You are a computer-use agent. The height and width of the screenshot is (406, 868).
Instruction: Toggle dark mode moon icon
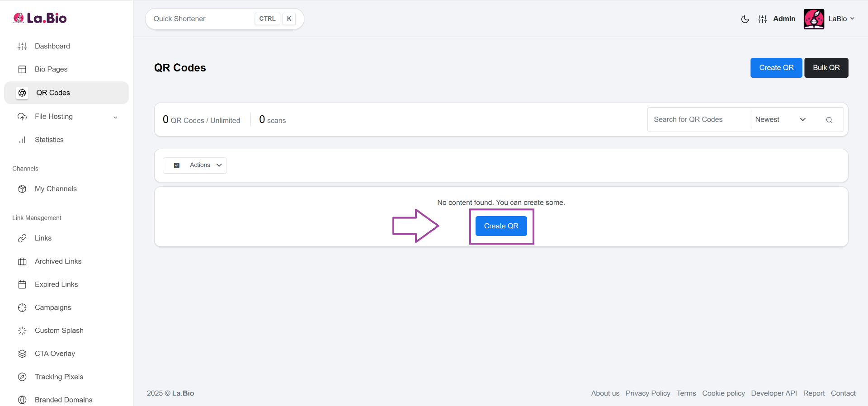tap(745, 19)
